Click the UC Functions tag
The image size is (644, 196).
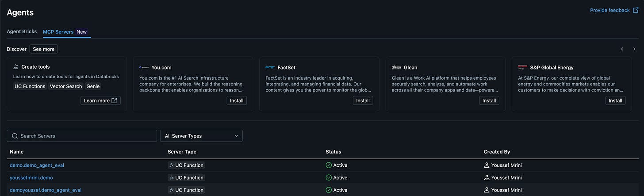(30, 86)
